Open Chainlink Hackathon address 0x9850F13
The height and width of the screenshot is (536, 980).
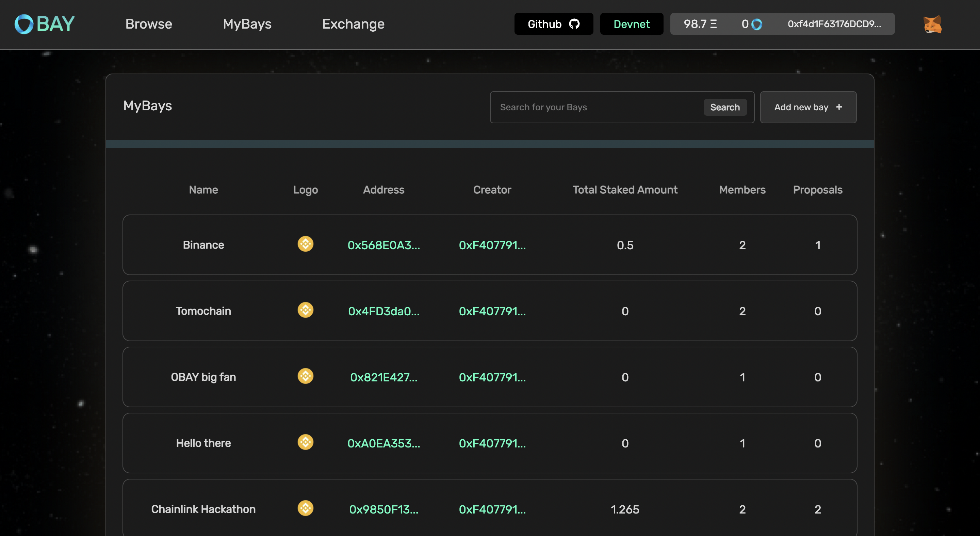[383, 509]
